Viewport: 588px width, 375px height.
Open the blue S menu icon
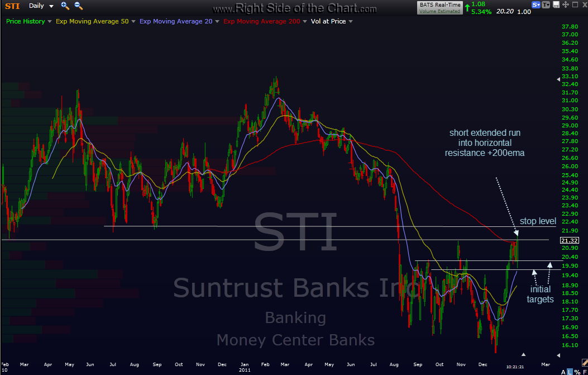pos(536,4)
